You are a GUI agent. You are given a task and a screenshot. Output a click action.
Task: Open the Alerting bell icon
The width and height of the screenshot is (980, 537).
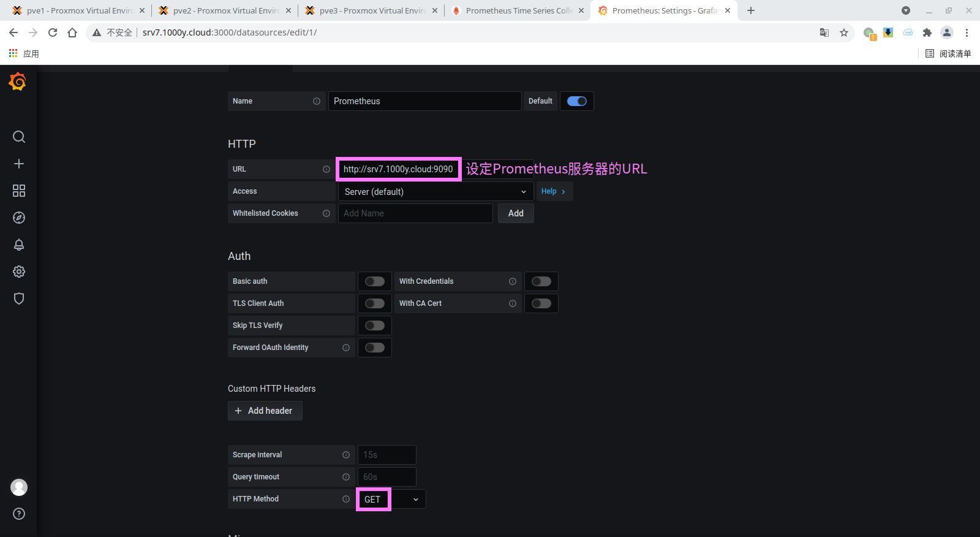[19, 245]
